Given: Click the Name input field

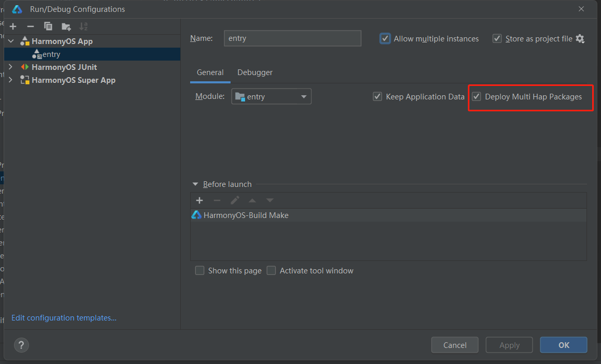Looking at the screenshot, I should point(292,38).
